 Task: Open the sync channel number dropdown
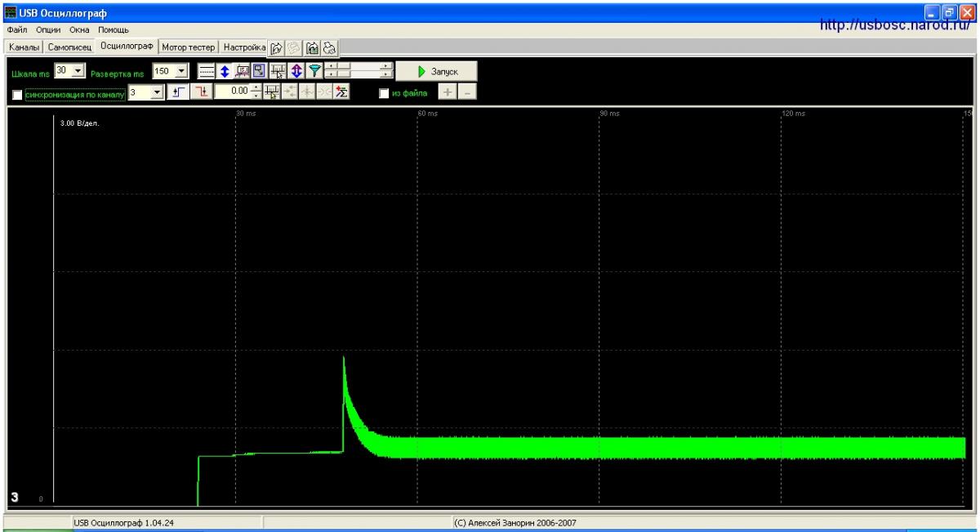tap(158, 92)
